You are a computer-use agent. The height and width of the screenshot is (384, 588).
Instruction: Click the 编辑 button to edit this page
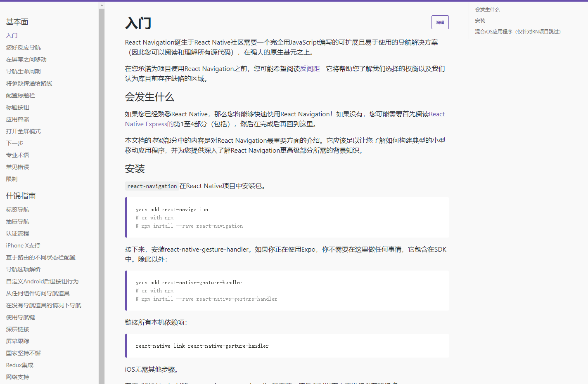pos(439,22)
